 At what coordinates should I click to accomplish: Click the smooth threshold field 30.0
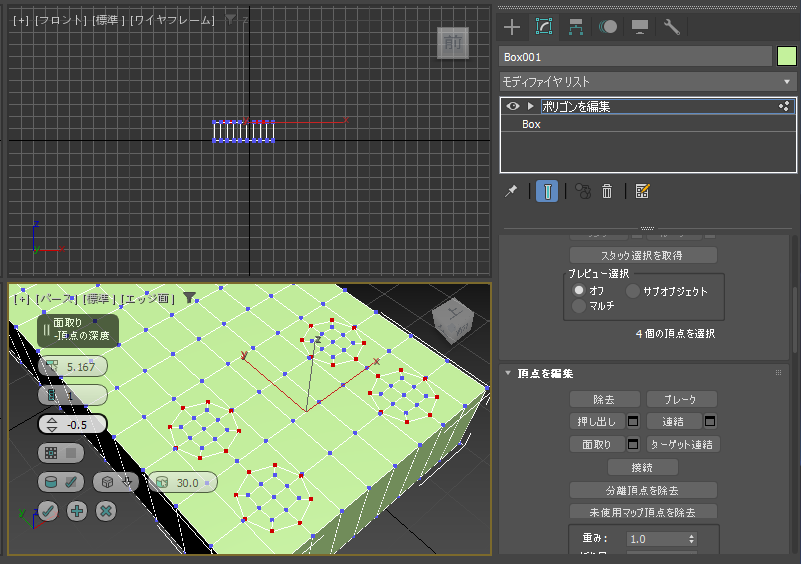click(182, 482)
